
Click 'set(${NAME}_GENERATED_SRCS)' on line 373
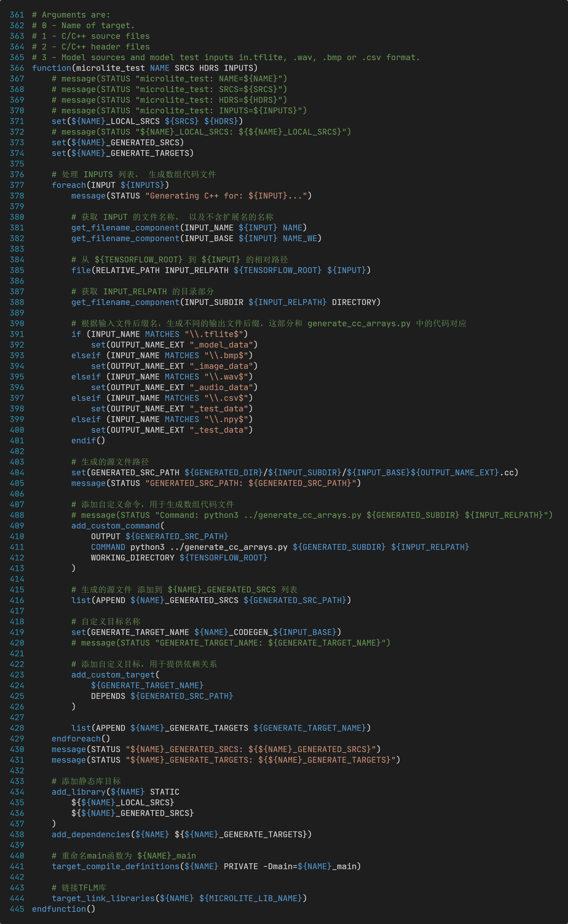click(118, 143)
